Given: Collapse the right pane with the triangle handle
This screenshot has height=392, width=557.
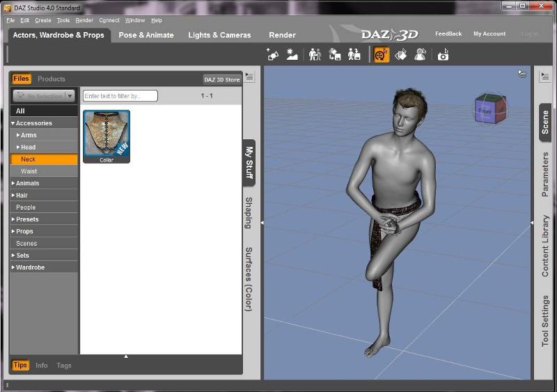Looking at the screenshot, I should (532, 223).
